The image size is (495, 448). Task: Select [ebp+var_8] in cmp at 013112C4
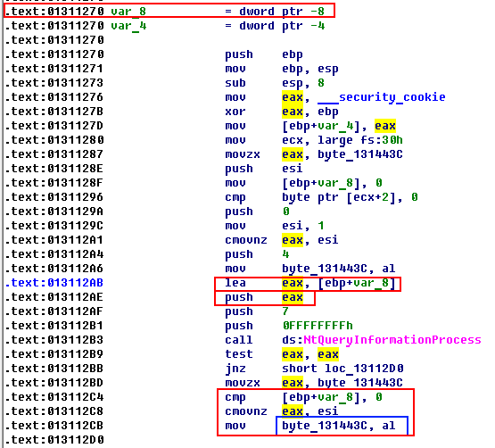pyautogui.click(x=321, y=397)
